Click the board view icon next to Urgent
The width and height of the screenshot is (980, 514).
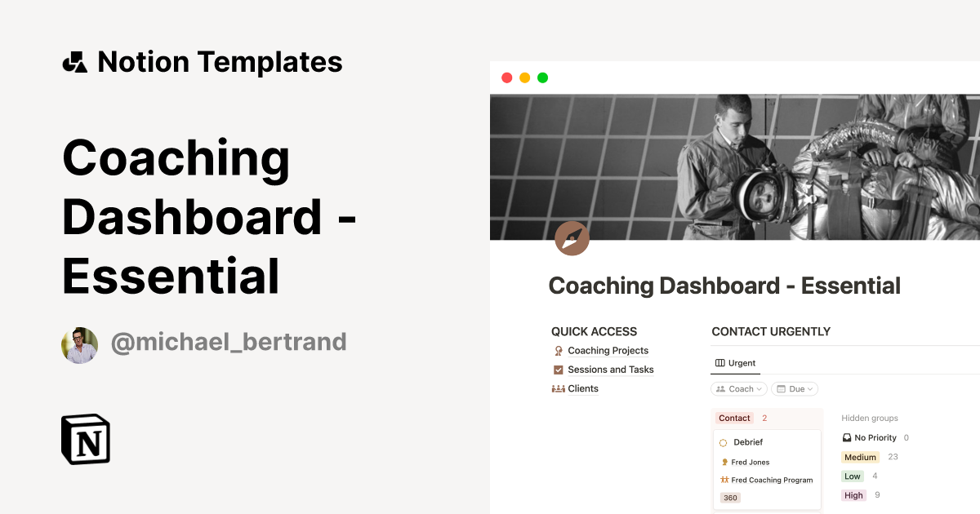tap(719, 362)
